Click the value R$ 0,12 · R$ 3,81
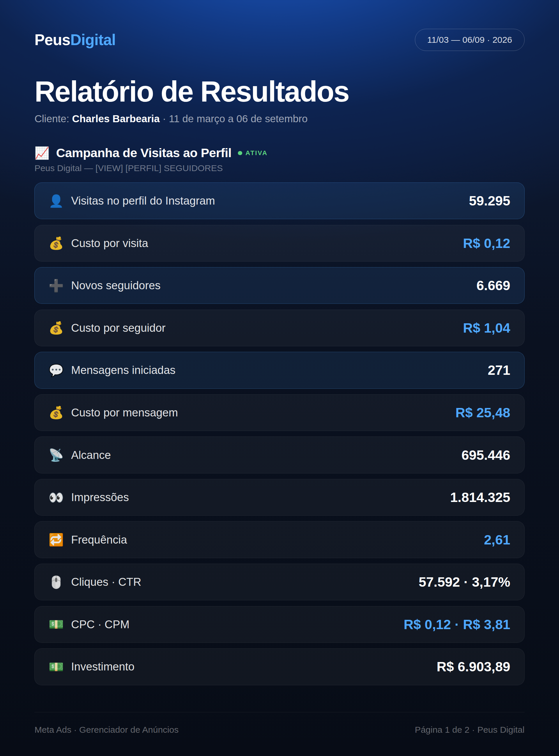The width and height of the screenshot is (559, 756). coord(457,624)
